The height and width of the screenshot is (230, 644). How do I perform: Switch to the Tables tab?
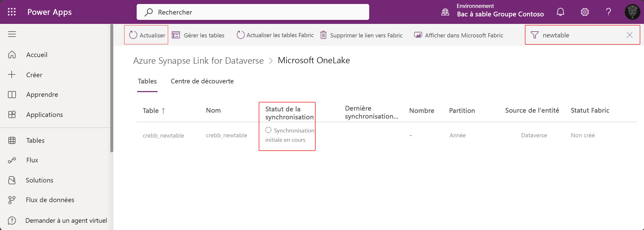147,81
